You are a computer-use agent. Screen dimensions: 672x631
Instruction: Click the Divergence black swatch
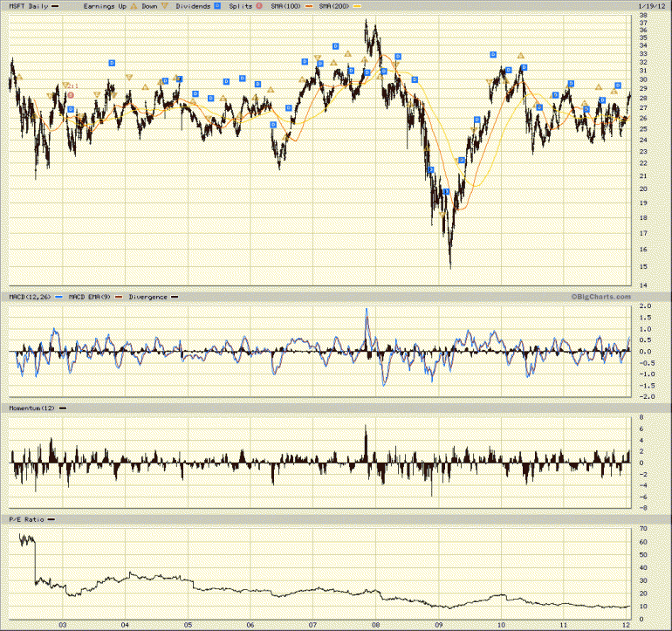pyautogui.click(x=175, y=297)
